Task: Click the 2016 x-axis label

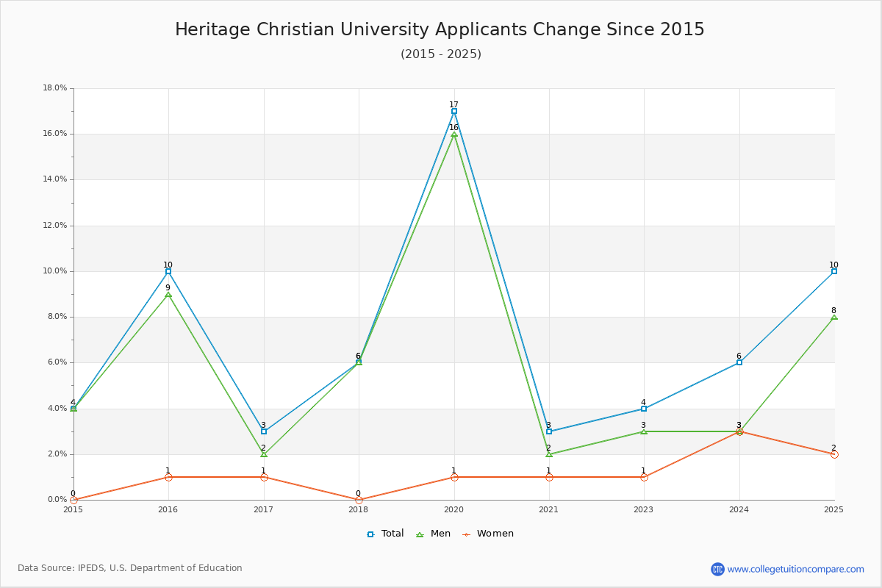Action: click(x=168, y=509)
